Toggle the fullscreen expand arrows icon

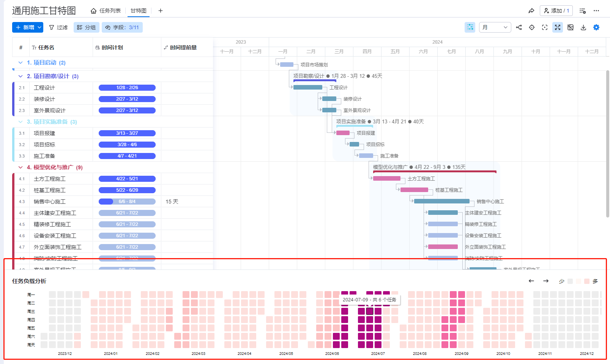point(558,27)
